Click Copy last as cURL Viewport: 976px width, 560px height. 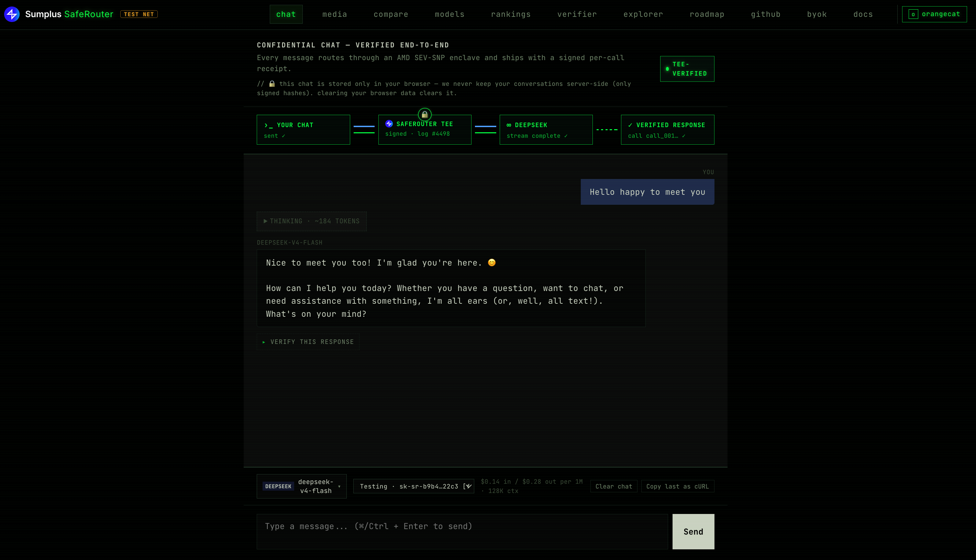(x=677, y=486)
